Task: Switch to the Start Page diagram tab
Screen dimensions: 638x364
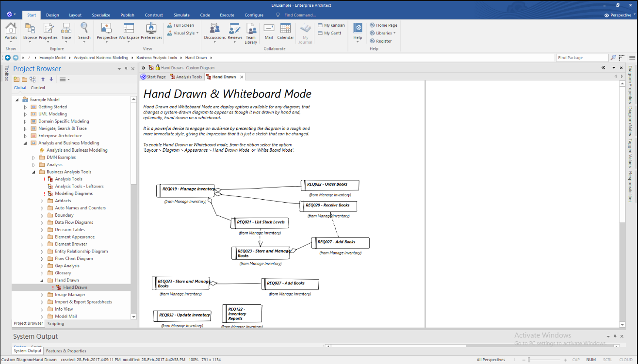Action: (x=153, y=77)
